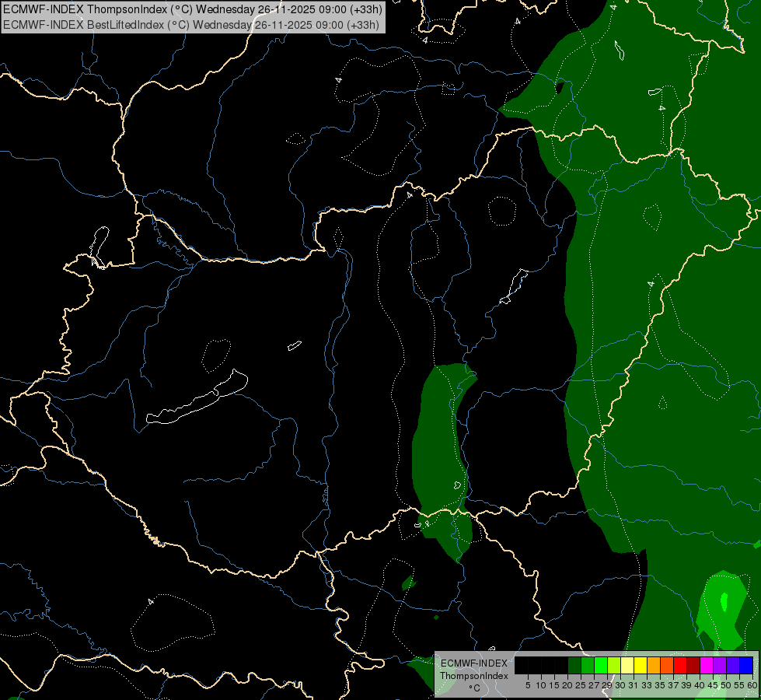Click the legend tick value 15
Image resolution: width=761 pixels, height=700 pixels.
(554, 685)
